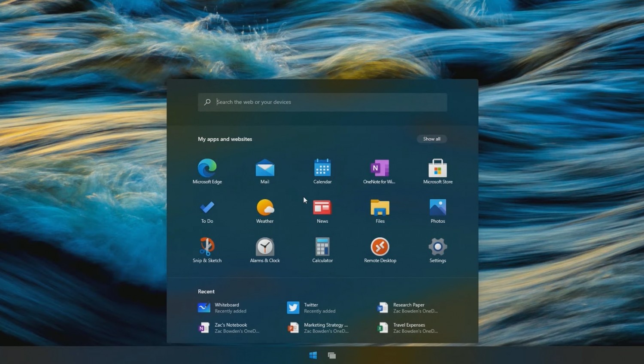Open the Research Paper Word document
644x364 pixels.
pyautogui.click(x=407, y=308)
